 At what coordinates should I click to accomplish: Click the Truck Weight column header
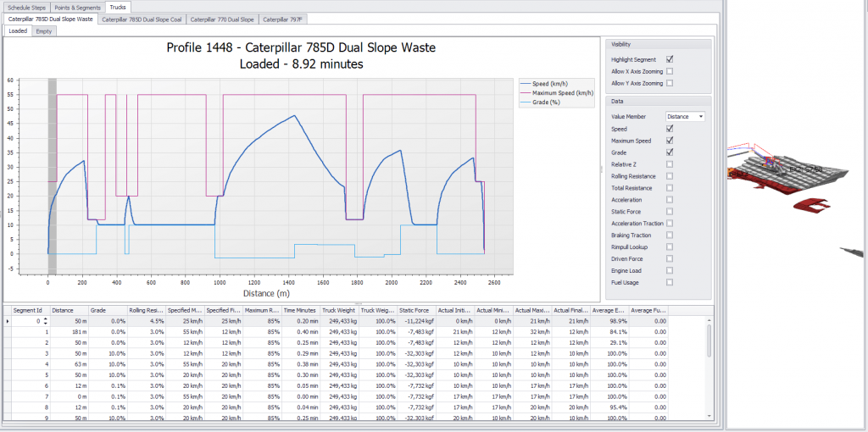tap(340, 310)
